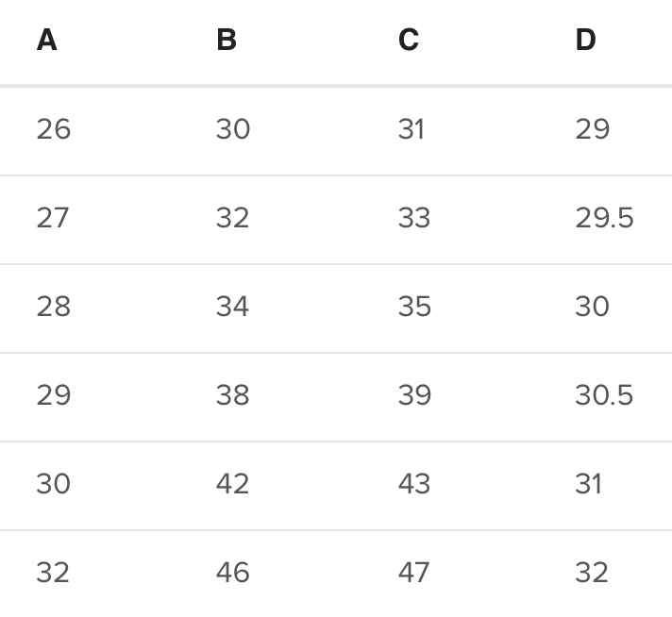
Task: Select cell with value 33
Action: pyautogui.click(x=414, y=218)
